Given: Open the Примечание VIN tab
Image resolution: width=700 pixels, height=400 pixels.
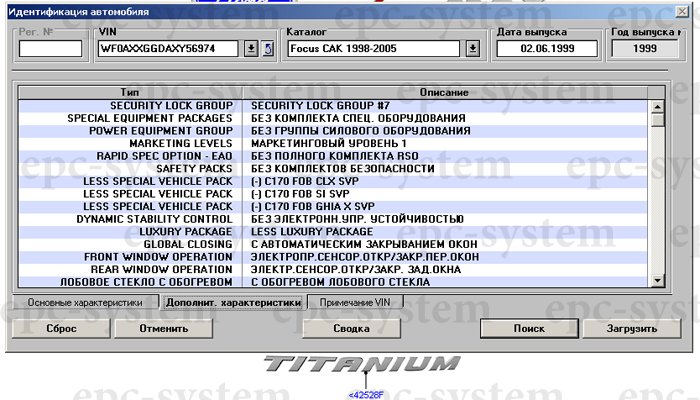Looking at the screenshot, I should tap(355, 302).
